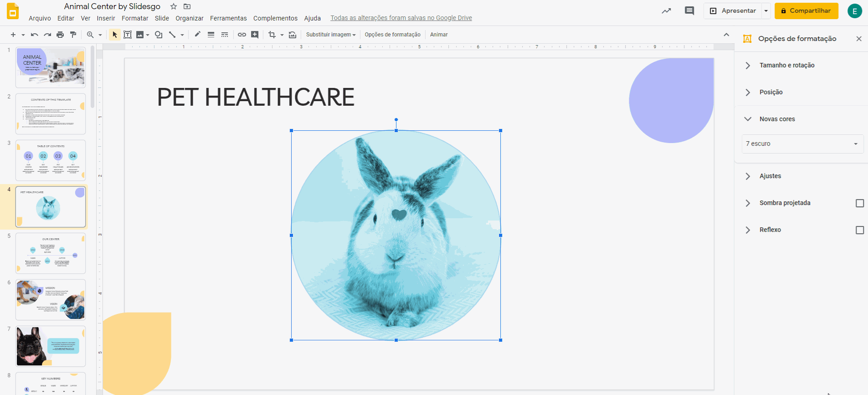Open the Apresentar options dropdown arrow

point(766,10)
